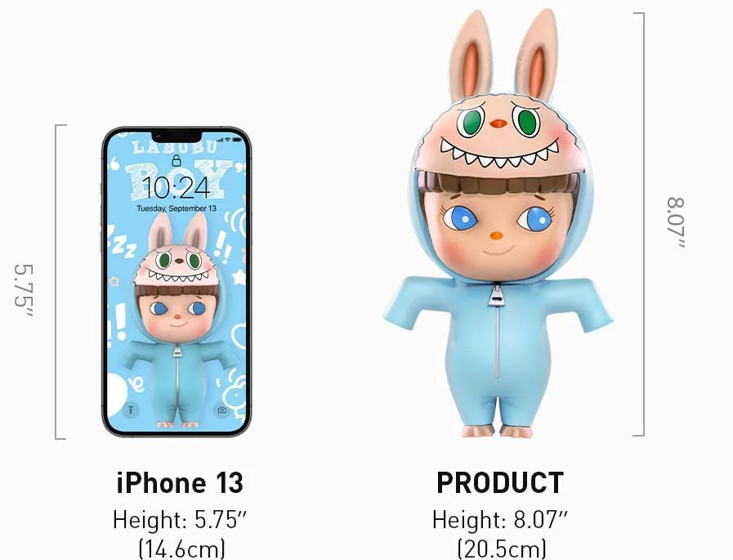Click the (20.5cm) measurement text
The width and height of the screenshot is (733, 560).
(x=502, y=549)
